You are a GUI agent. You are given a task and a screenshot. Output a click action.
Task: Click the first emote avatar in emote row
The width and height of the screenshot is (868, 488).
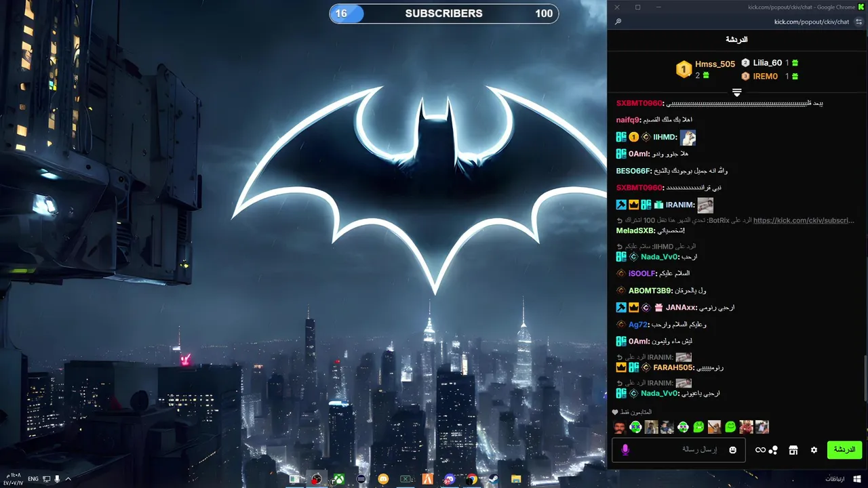point(619,427)
